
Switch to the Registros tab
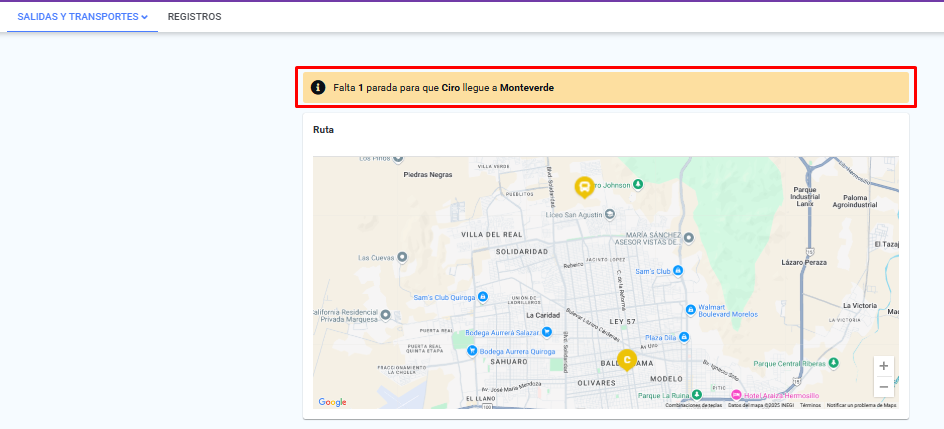[194, 17]
